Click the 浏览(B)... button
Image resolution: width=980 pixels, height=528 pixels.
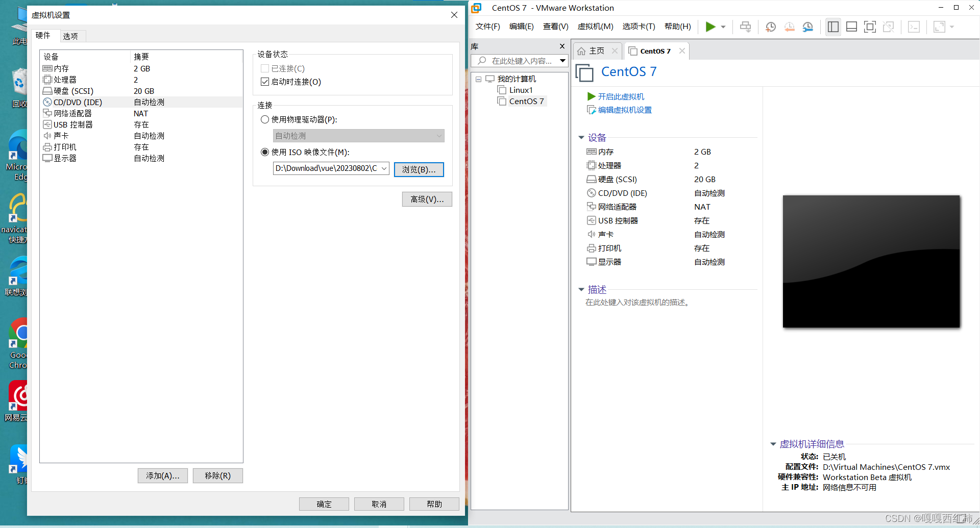(419, 169)
